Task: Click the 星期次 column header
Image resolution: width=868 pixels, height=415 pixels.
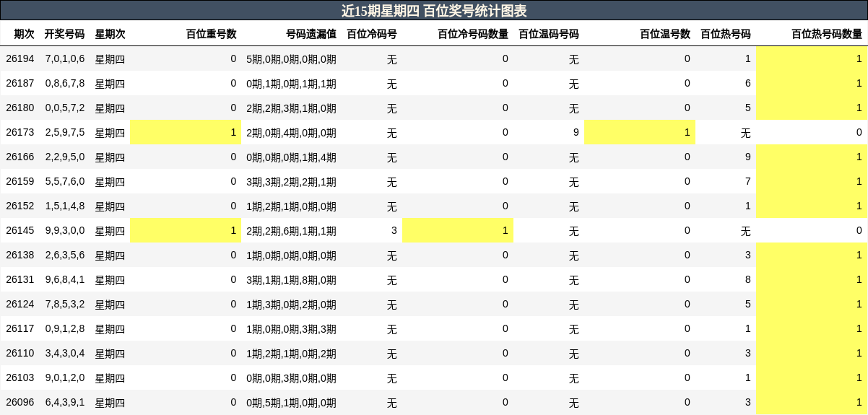Action: coord(110,34)
